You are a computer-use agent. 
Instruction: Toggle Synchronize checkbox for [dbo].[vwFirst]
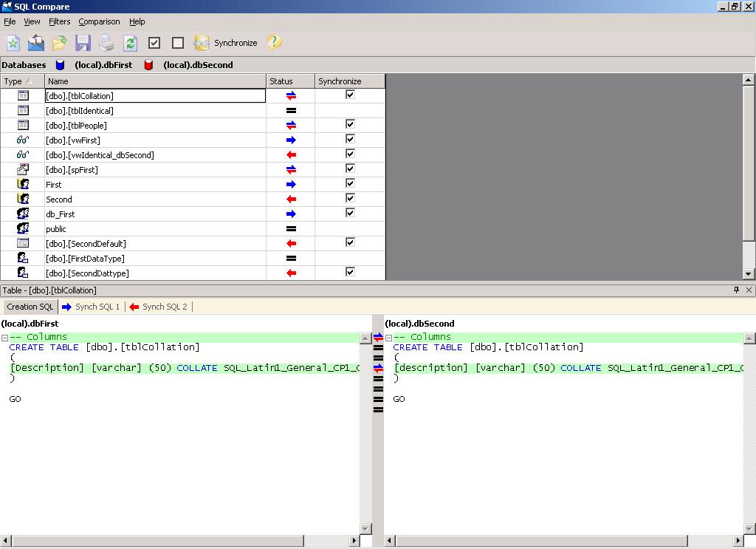(350, 139)
